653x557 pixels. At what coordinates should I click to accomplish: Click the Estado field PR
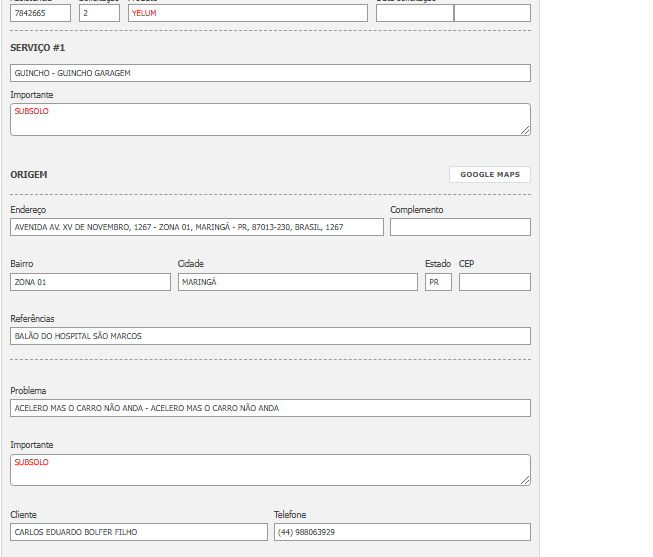[439, 282]
